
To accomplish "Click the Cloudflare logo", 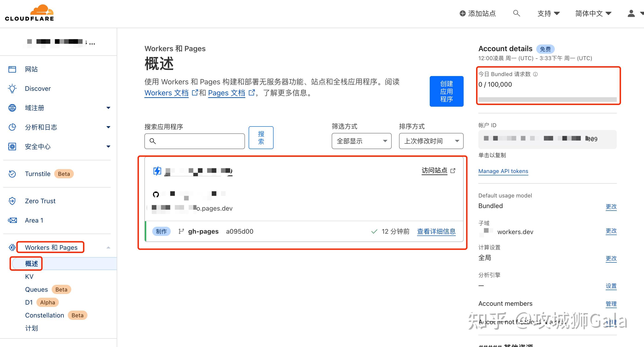I will 29,13.
